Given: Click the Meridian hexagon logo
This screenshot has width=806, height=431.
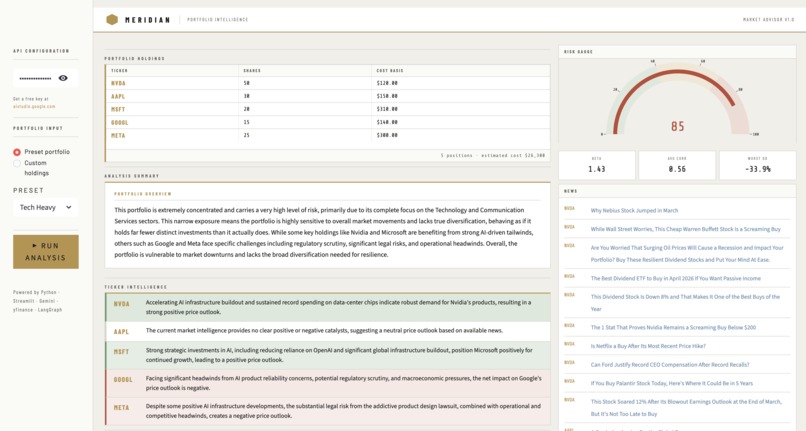Looking at the screenshot, I should tap(112, 20).
